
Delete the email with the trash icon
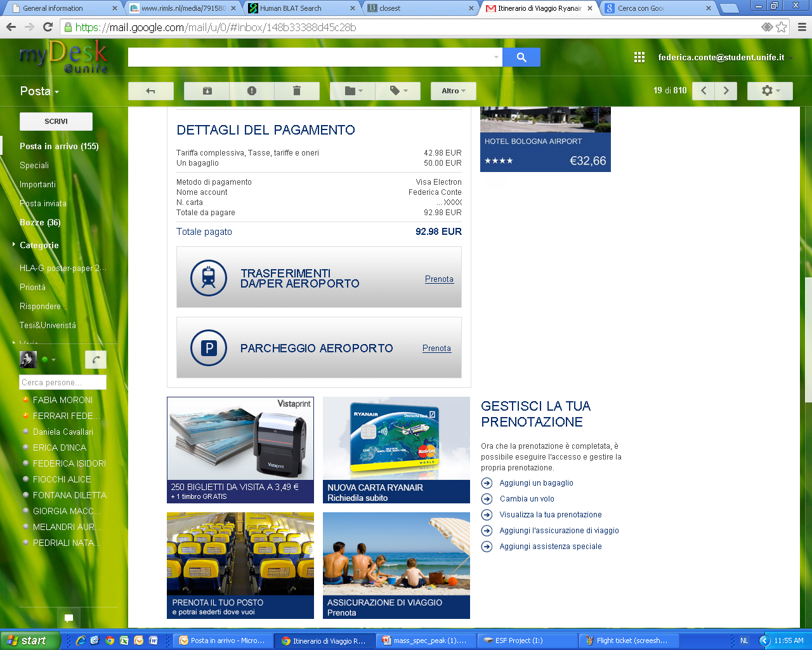pyautogui.click(x=296, y=91)
